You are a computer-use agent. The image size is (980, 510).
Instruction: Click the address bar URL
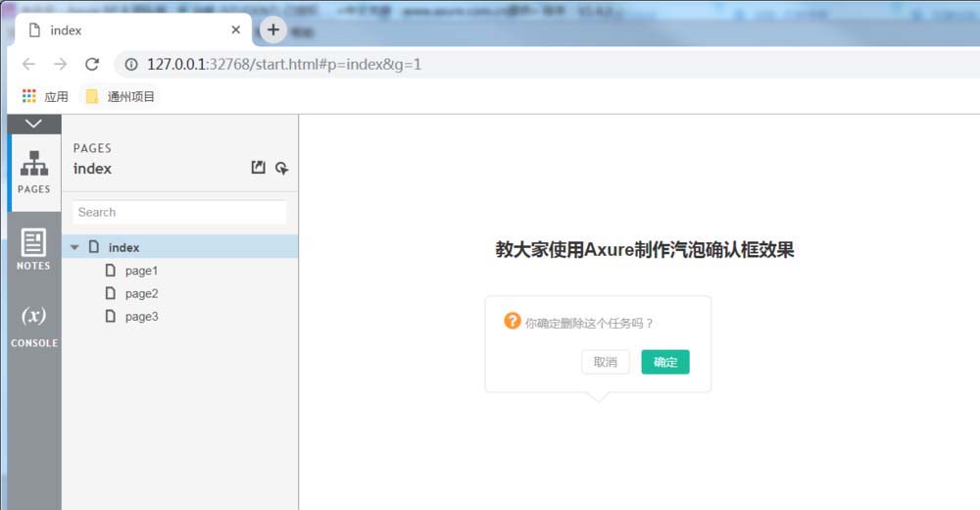(x=284, y=65)
